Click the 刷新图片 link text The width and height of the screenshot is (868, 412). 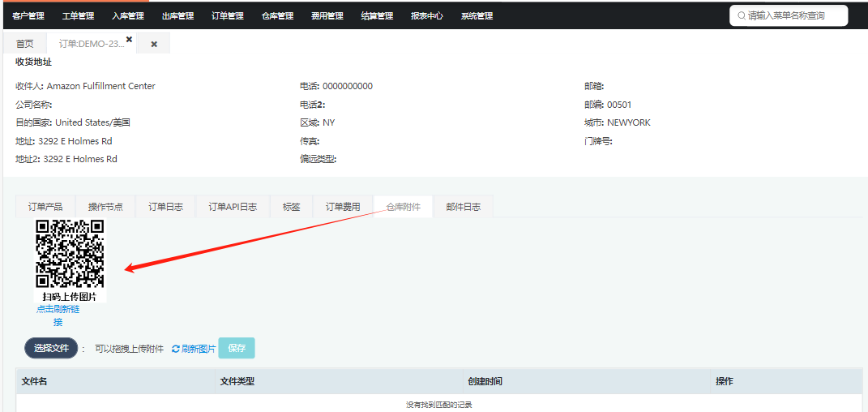coord(199,349)
